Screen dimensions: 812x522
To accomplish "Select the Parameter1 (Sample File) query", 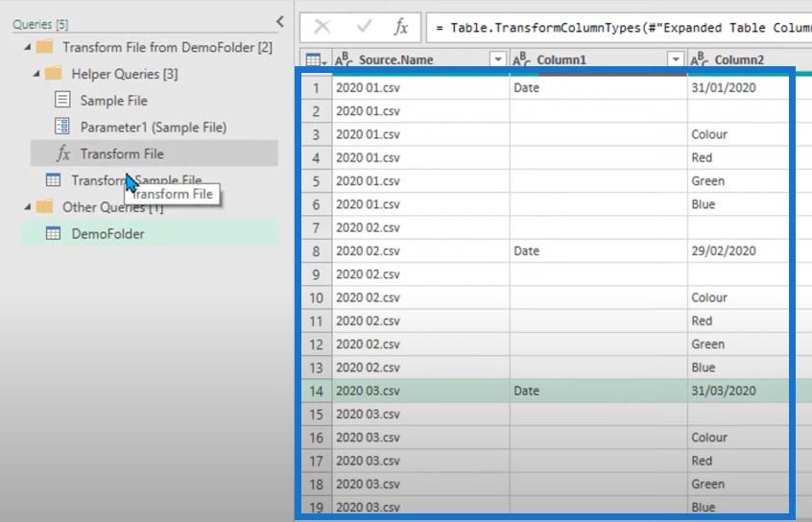I will [155, 127].
